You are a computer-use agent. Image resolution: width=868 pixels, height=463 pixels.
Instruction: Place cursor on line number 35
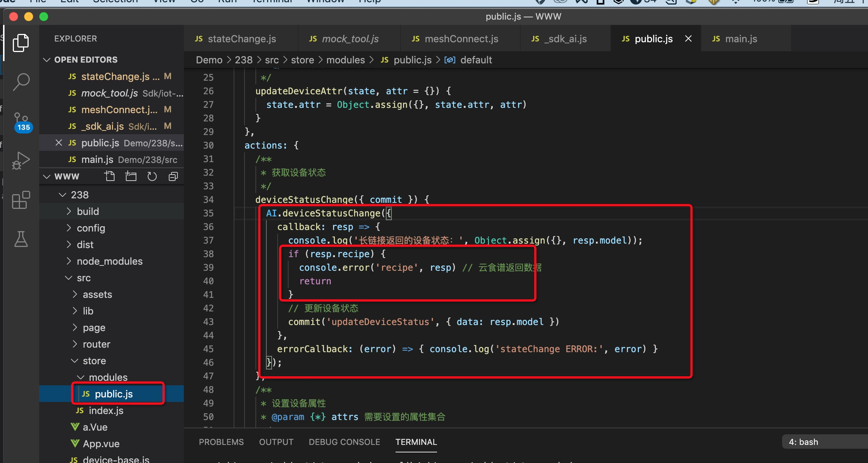pos(208,213)
